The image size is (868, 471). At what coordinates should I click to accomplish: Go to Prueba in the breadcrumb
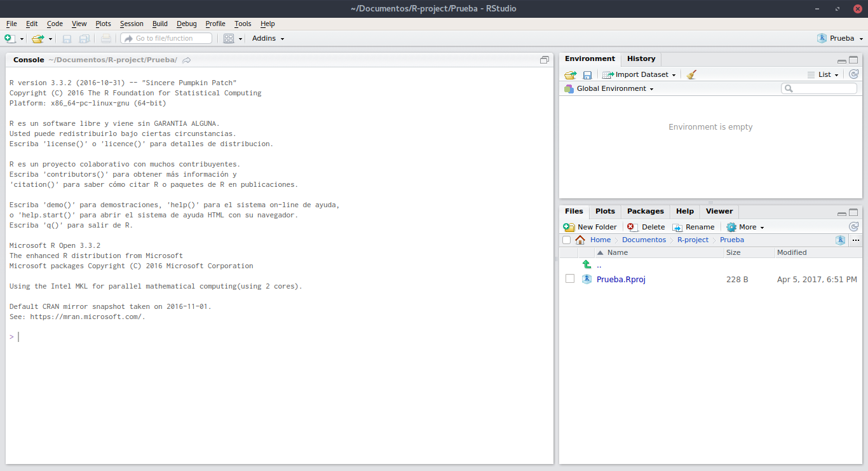click(732, 240)
